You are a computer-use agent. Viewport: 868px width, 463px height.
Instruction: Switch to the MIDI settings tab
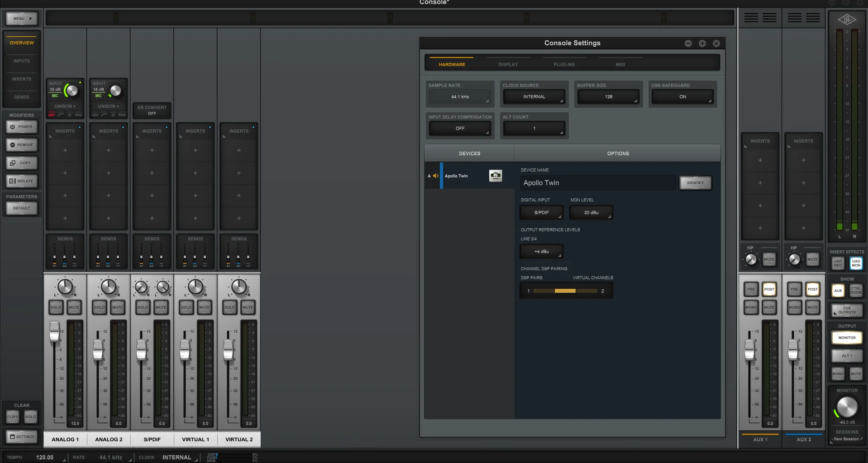[x=620, y=64]
